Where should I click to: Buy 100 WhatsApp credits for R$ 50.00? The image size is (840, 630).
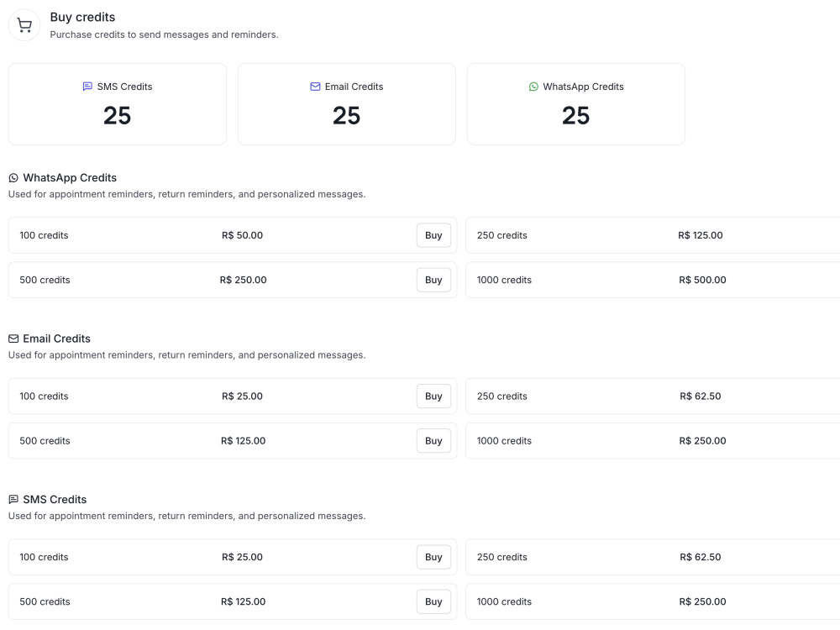coord(433,235)
